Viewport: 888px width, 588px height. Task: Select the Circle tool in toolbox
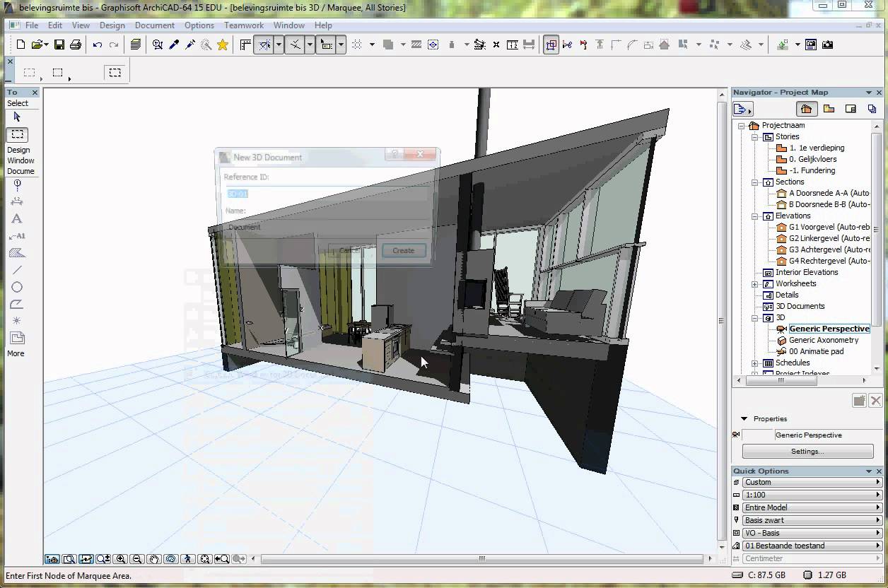[17, 287]
